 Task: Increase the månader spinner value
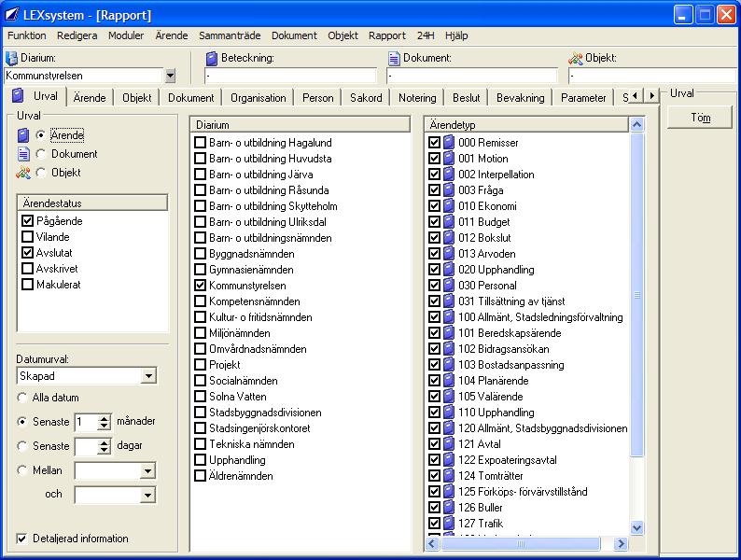point(104,418)
